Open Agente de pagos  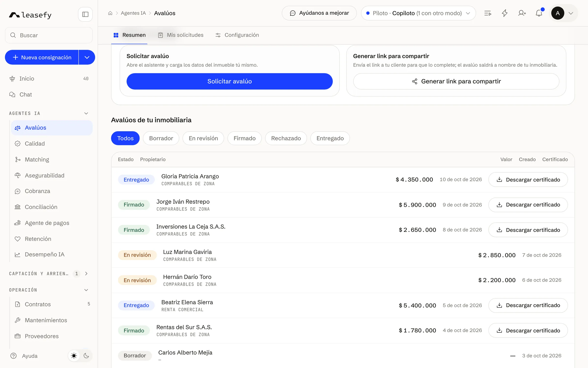click(x=52, y=223)
